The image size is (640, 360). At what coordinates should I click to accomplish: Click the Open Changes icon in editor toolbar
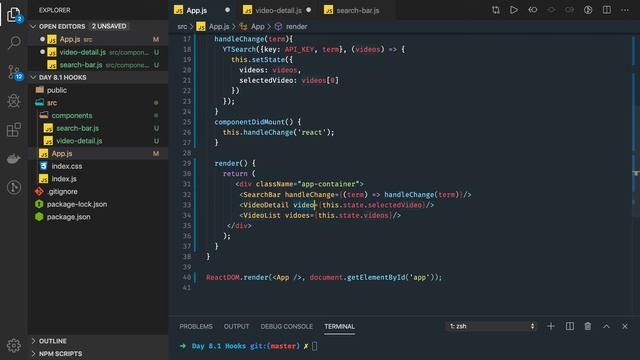496,10
